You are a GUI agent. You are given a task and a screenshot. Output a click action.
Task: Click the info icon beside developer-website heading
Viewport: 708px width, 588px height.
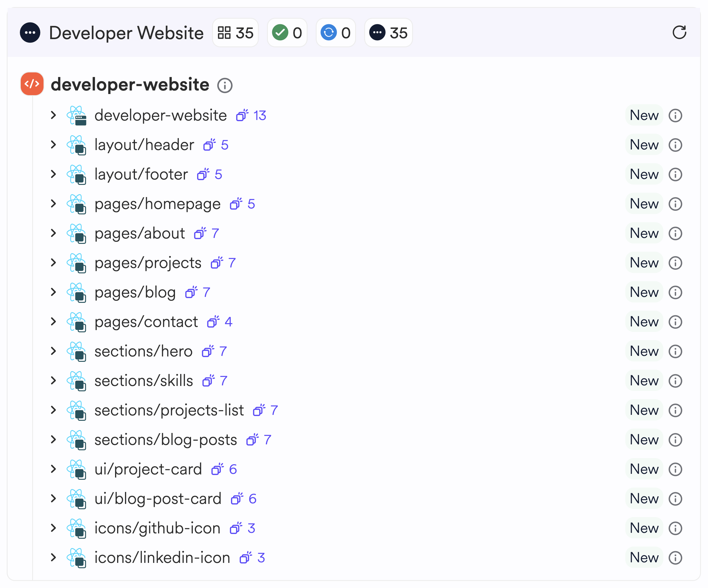pyautogui.click(x=225, y=85)
